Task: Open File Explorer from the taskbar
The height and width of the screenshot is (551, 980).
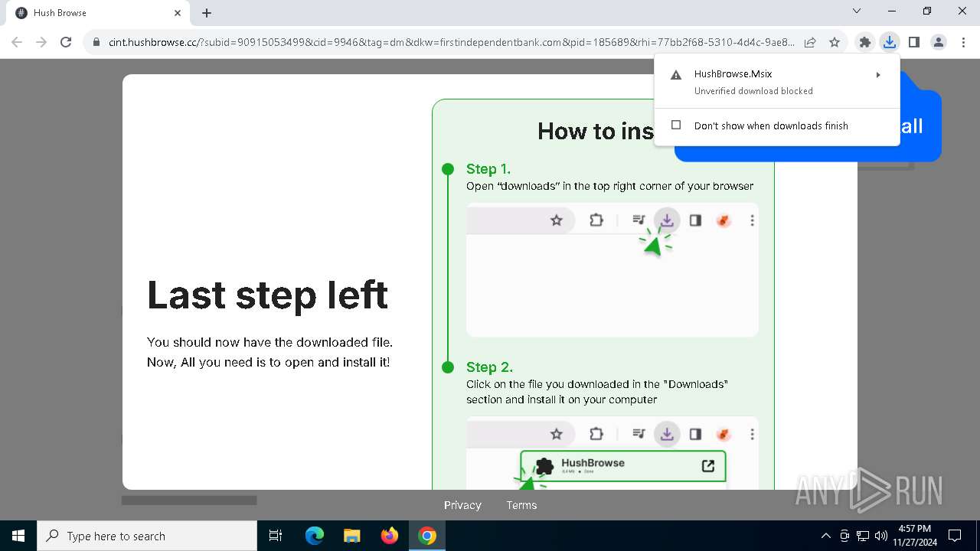Action: point(352,536)
